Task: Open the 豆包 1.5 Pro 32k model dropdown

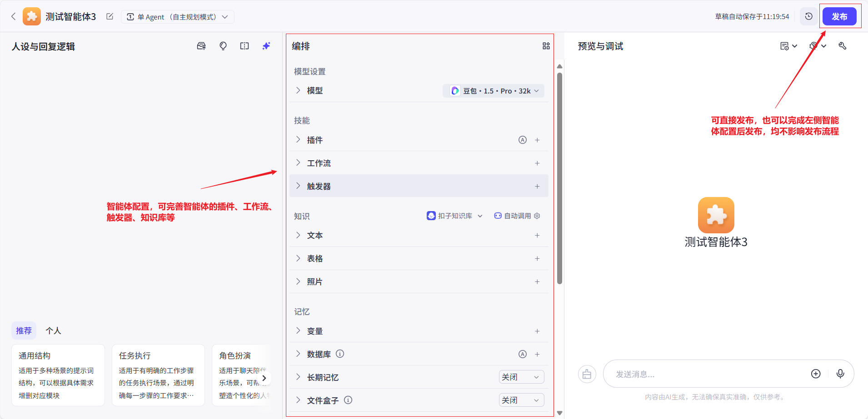Action: click(x=494, y=91)
